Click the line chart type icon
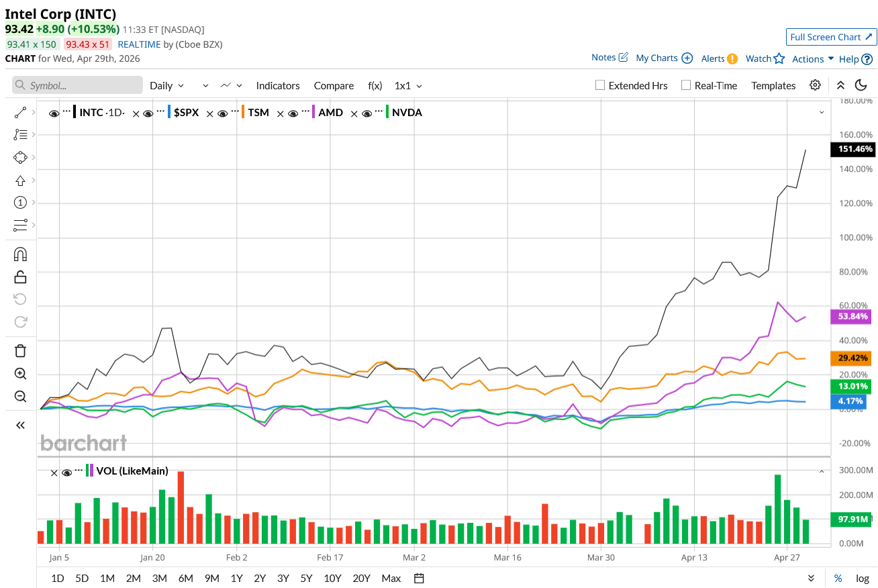878x588 pixels. point(226,85)
